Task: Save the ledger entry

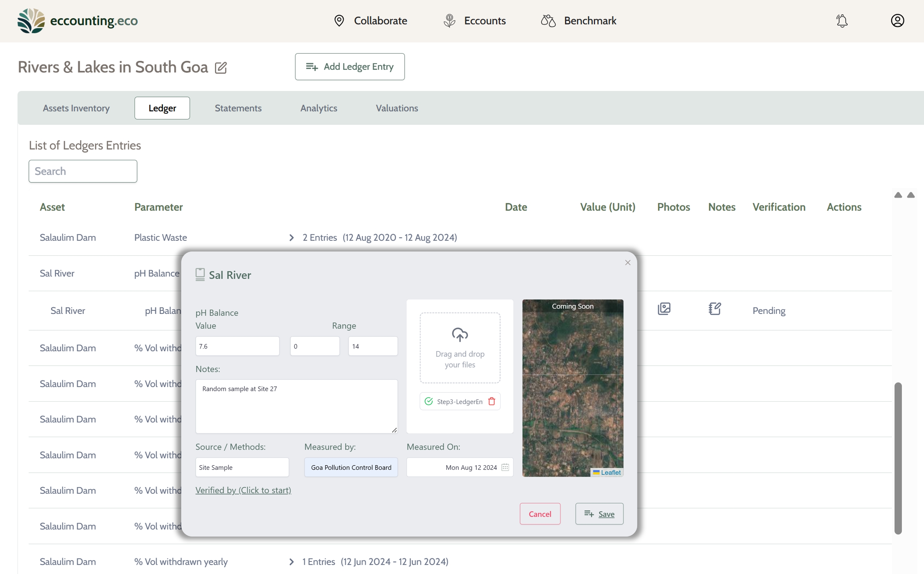Action: (599, 514)
